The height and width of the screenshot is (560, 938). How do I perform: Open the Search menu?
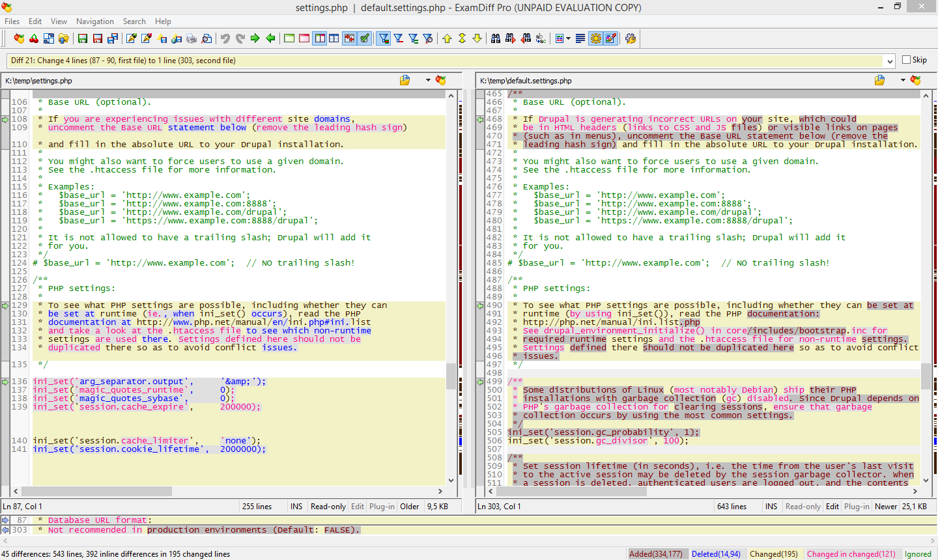134,21
